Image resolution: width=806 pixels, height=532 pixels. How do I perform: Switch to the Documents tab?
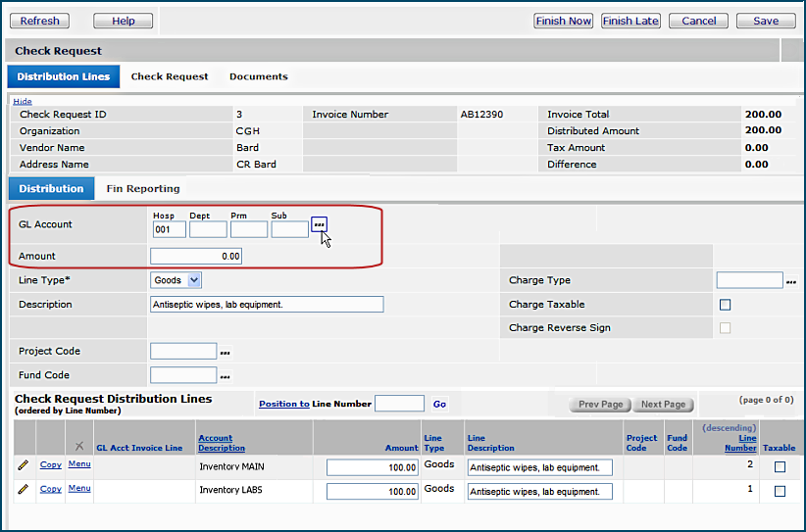pos(259,76)
